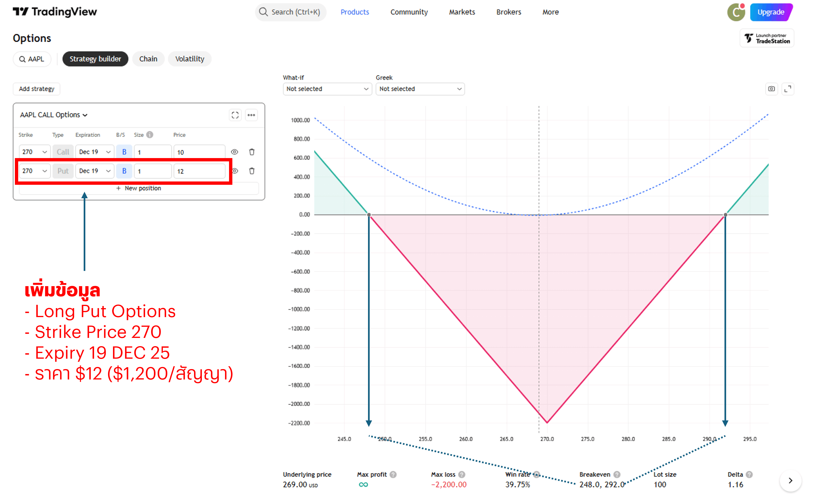Expand the chart to fullscreen
The height and width of the screenshot is (504, 815).
(788, 89)
